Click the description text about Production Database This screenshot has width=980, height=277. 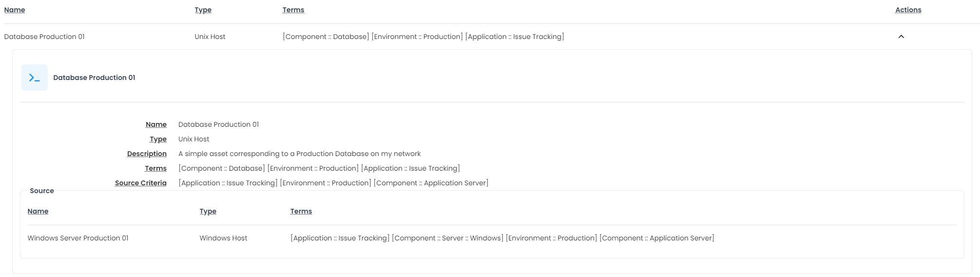point(299,154)
